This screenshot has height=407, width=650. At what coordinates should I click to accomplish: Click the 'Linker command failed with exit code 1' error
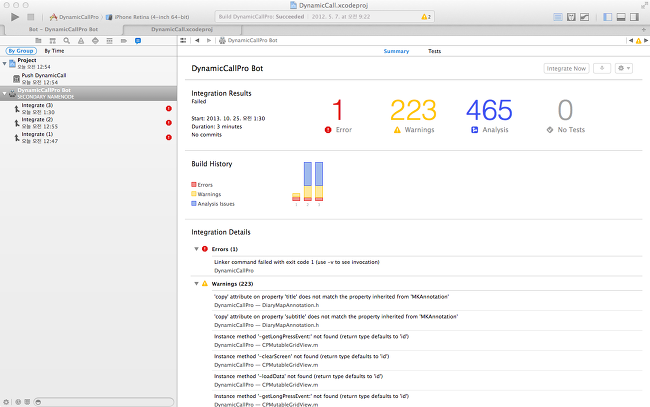(x=297, y=262)
